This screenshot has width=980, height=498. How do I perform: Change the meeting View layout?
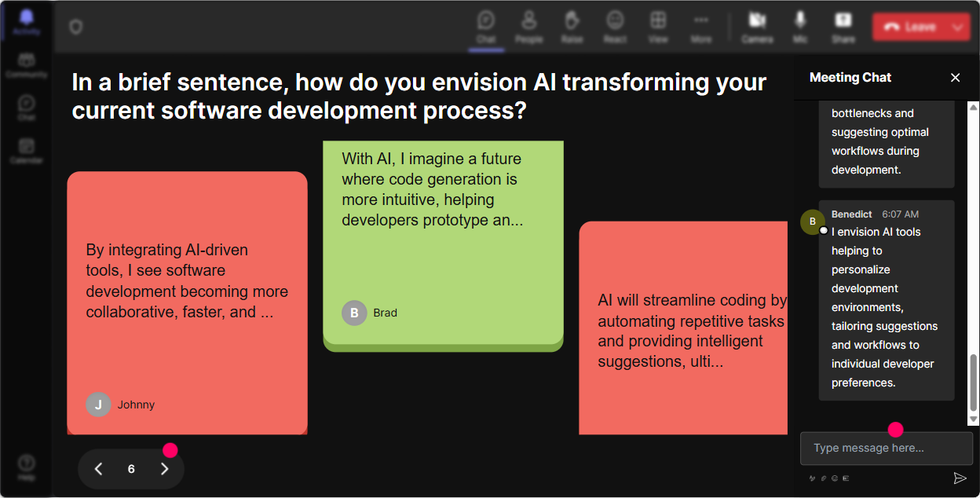658,27
